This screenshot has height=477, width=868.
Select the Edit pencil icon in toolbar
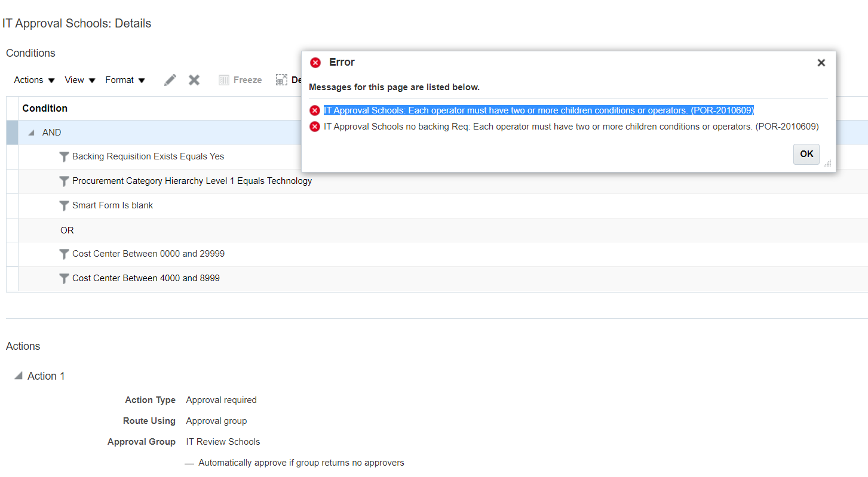tap(170, 79)
